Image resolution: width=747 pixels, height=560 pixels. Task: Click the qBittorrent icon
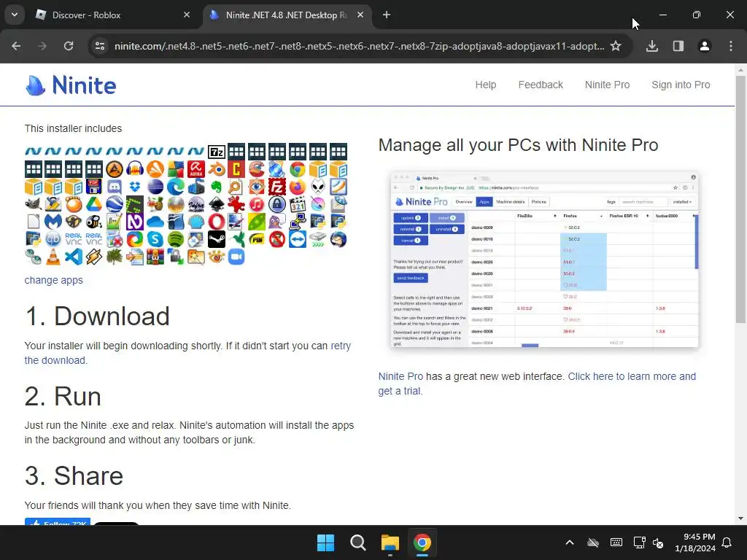53,239
